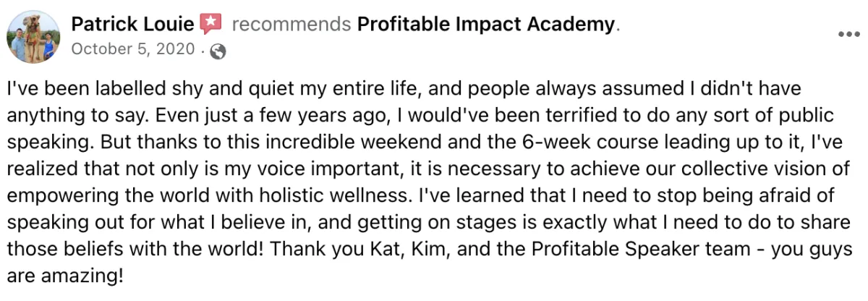868x301 pixels.
Task: Open Patrick Louie's profile picture
Action: click(35, 37)
